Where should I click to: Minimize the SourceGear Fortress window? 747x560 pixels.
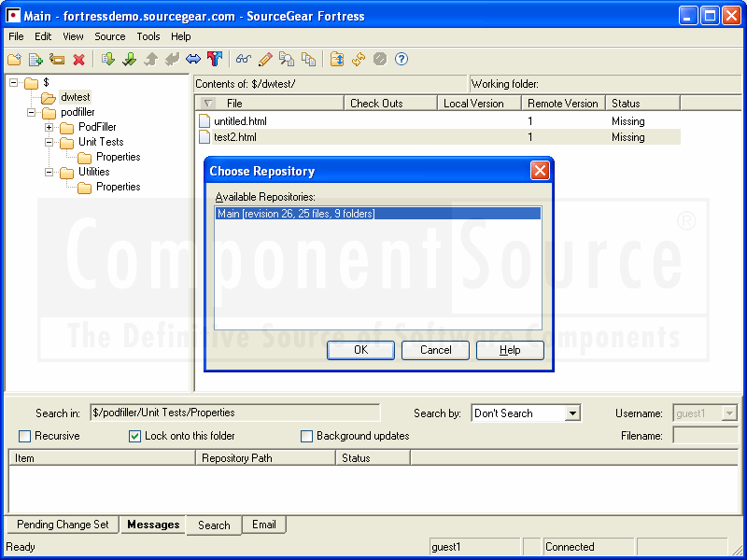[x=687, y=16]
